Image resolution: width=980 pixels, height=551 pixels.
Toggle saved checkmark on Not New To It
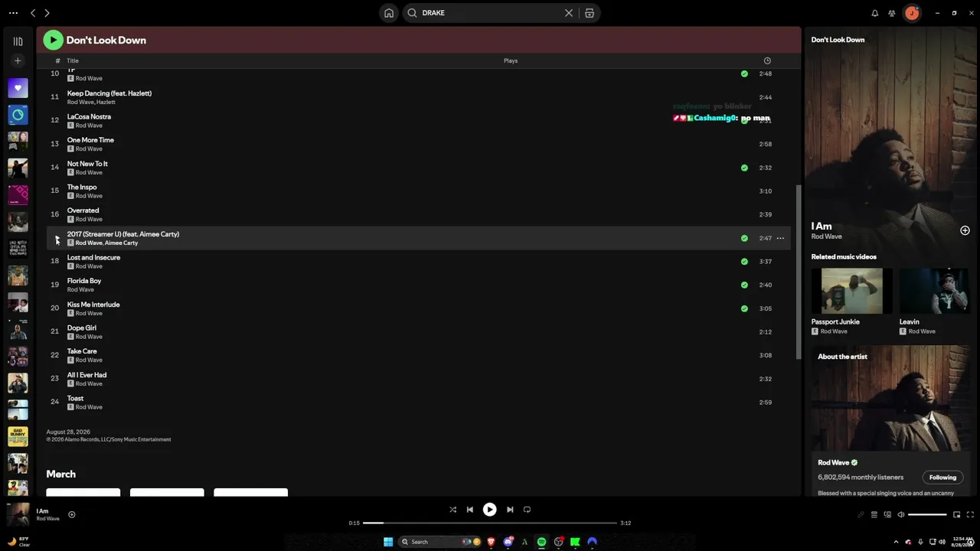744,168
